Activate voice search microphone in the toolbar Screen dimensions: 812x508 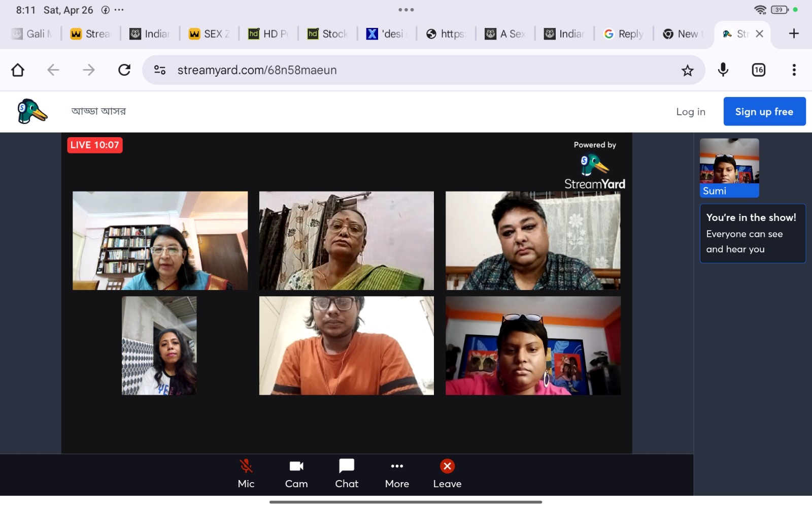pyautogui.click(x=723, y=70)
